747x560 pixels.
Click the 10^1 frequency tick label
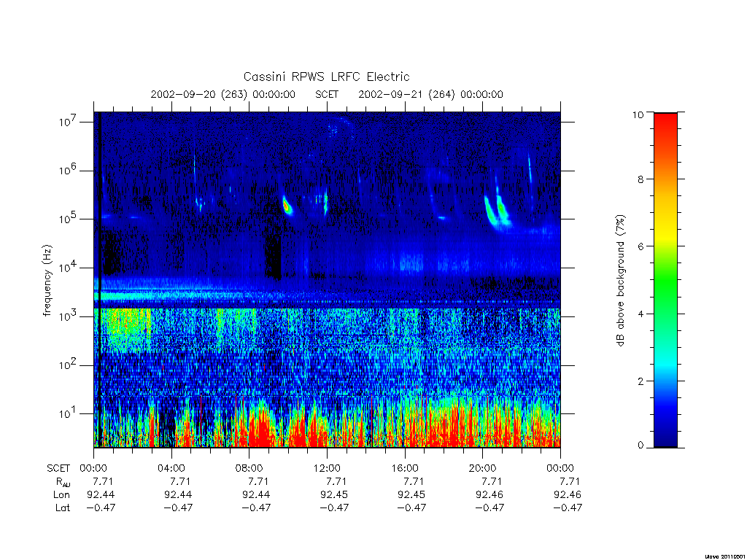pos(69,414)
